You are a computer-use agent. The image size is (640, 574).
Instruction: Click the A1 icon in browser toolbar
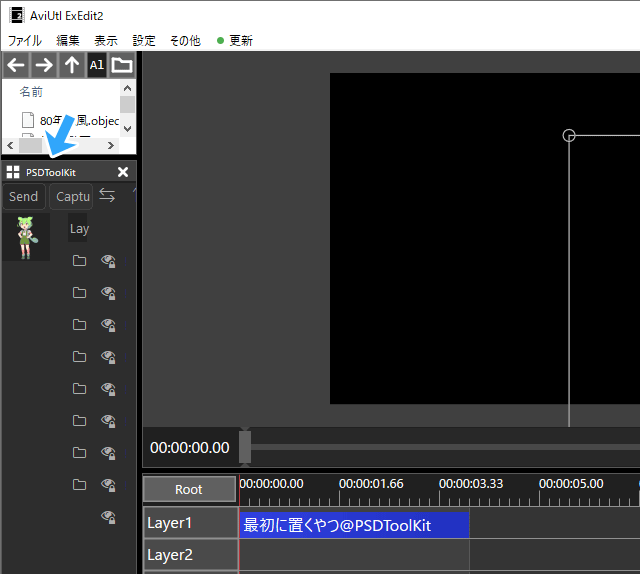[x=97, y=65]
